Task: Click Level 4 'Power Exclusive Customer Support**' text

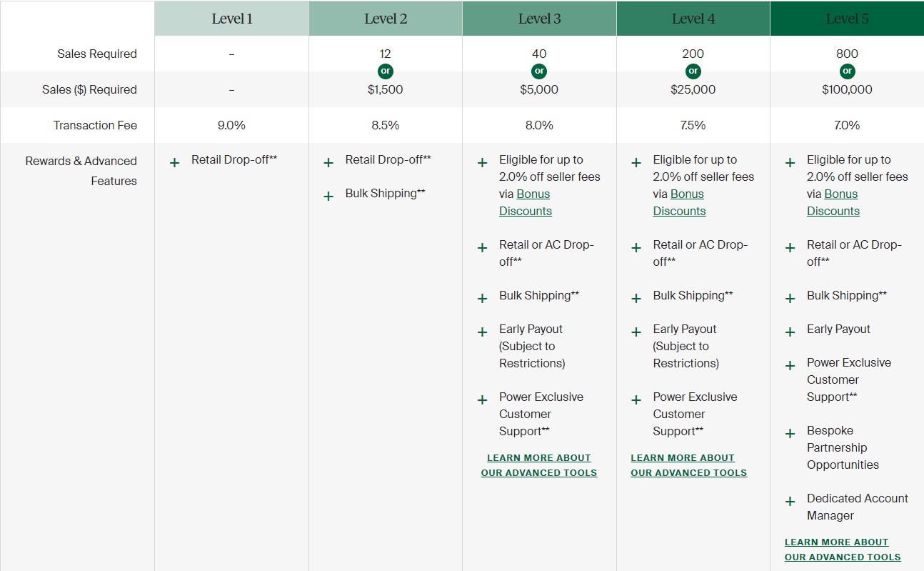Action: [695, 414]
